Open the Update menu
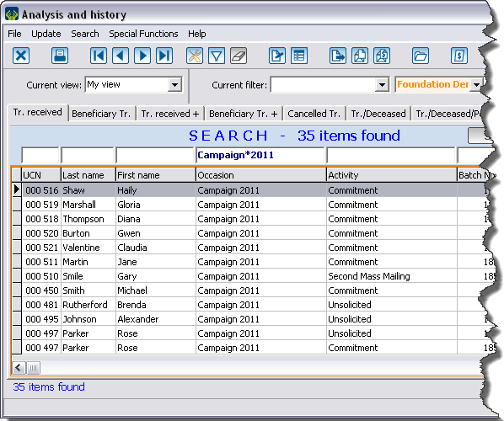 point(46,34)
